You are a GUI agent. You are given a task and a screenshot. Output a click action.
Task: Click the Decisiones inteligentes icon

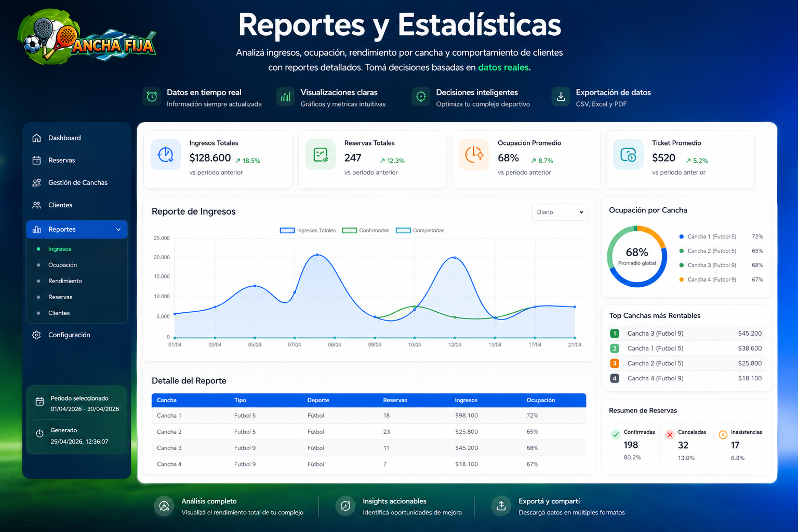(421, 97)
